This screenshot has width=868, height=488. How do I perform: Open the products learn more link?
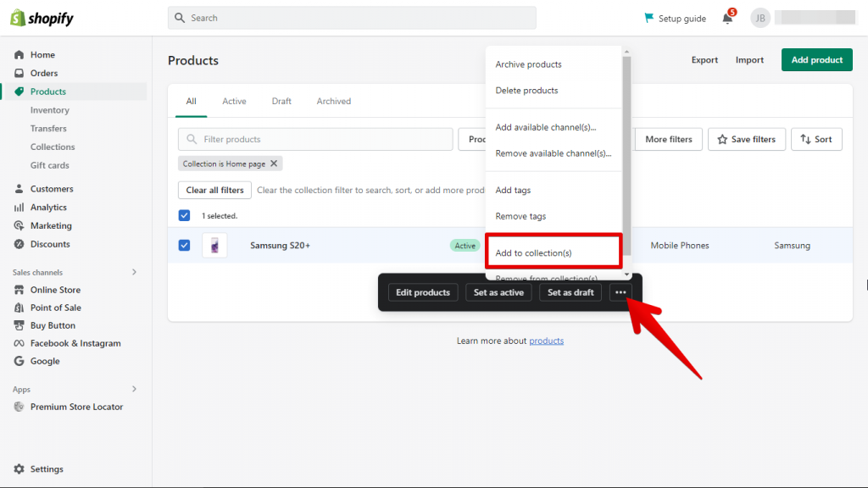pyautogui.click(x=546, y=341)
